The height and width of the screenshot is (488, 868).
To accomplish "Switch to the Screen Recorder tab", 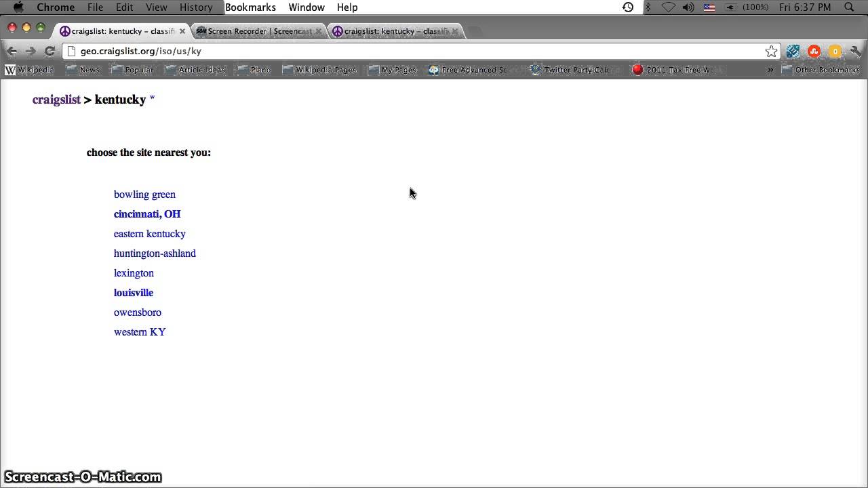I will [259, 31].
